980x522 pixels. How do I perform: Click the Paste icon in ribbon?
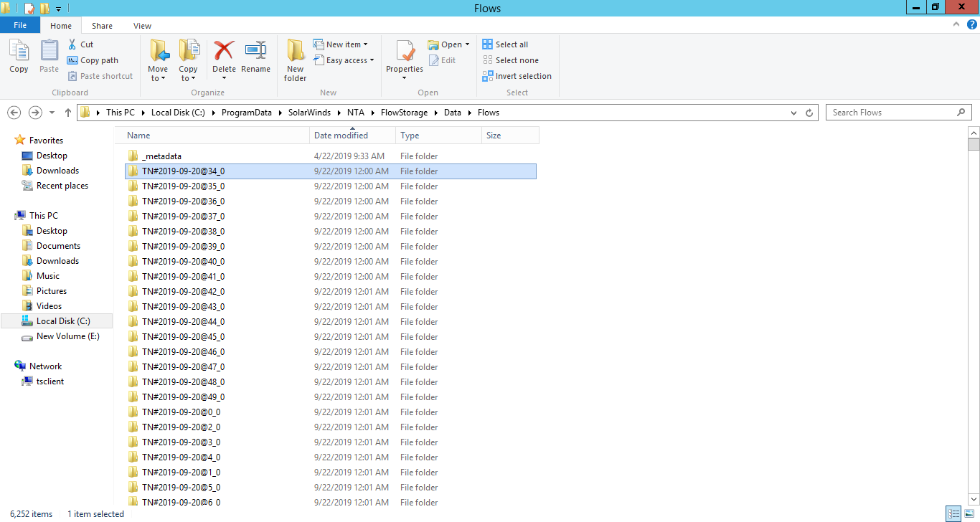(49, 52)
